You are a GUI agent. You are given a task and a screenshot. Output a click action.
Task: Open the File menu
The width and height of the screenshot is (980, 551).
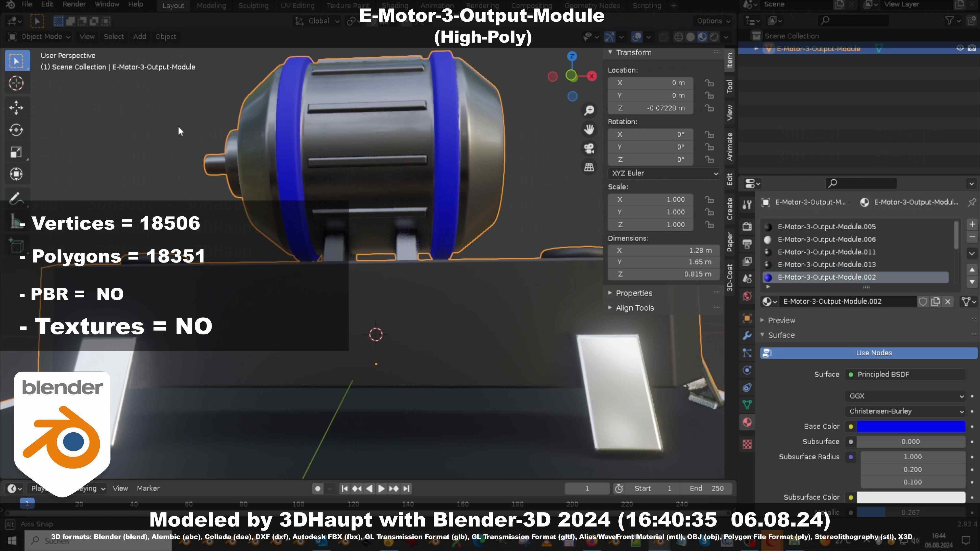click(26, 5)
